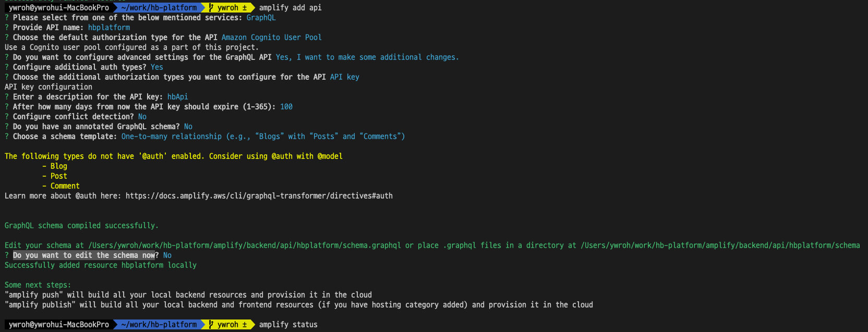
Task: Click '~/work/hb-platform' path in top prompt
Action: pyautogui.click(x=159, y=8)
